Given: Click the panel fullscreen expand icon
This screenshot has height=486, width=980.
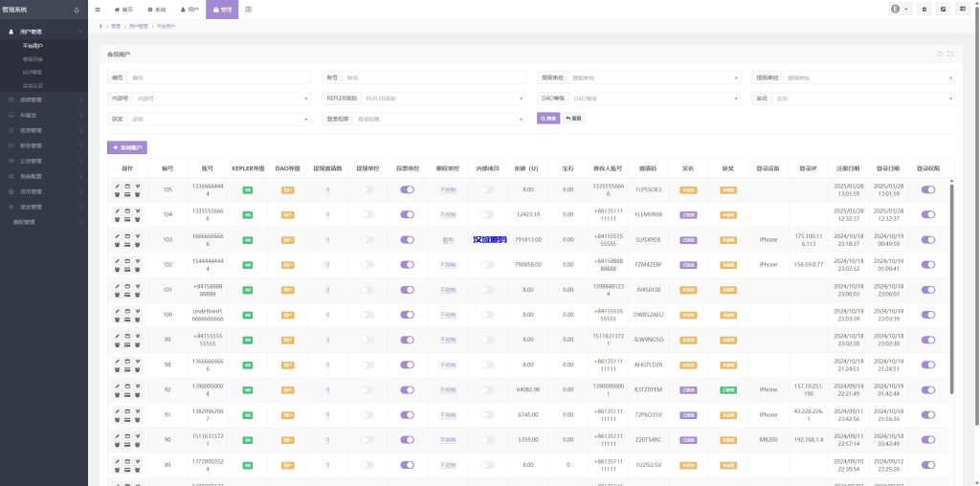Looking at the screenshot, I should (x=950, y=54).
